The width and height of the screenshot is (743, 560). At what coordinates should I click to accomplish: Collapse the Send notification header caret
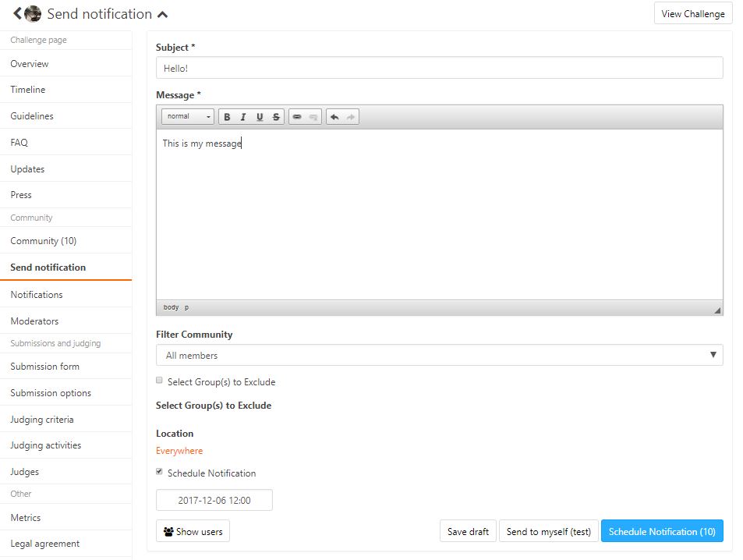162,15
